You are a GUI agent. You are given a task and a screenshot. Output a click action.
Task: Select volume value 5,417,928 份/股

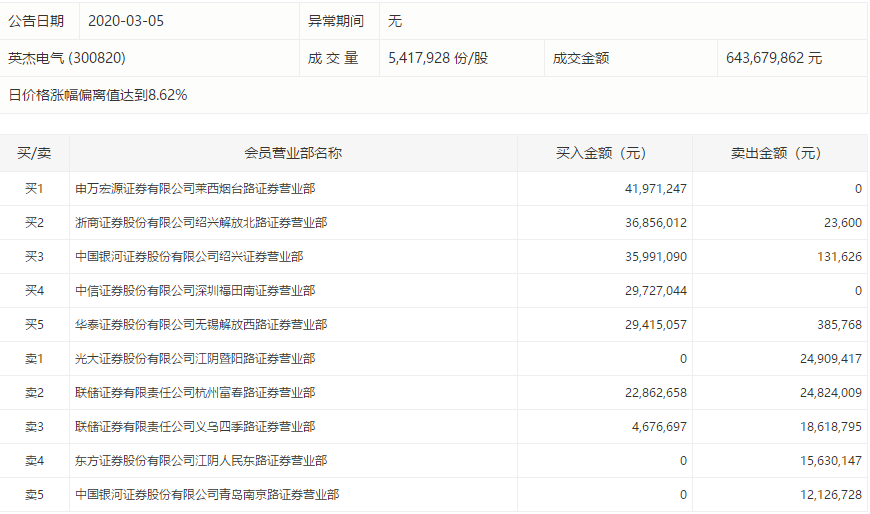(x=438, y=58)
